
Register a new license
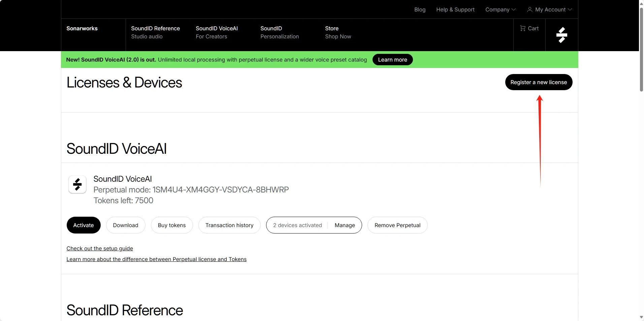(538, 82)
